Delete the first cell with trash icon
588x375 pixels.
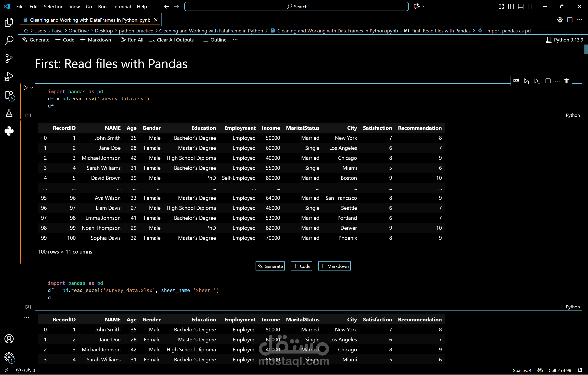(566, 81)
